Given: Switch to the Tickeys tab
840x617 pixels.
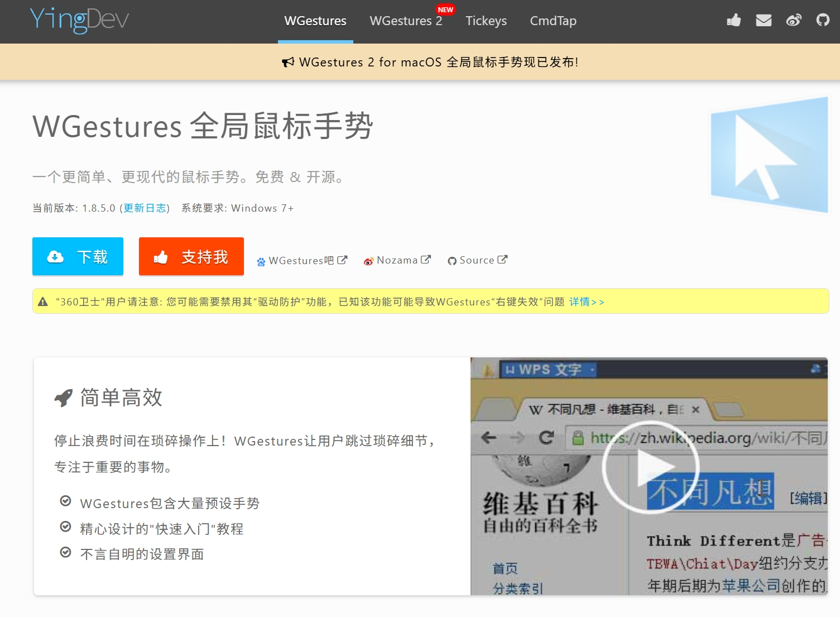Looking at the screenshot, I should click(x=486, y=21).
